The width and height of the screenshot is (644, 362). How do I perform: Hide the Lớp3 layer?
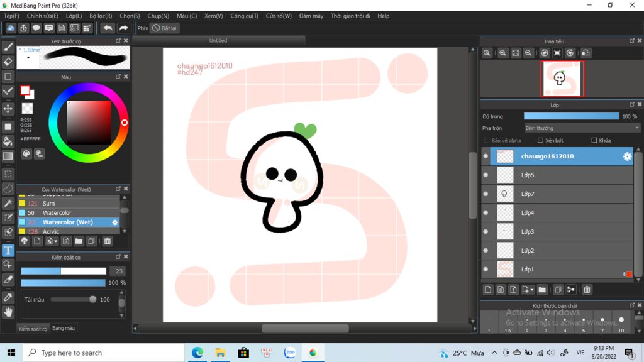pyautogui.click(x=486, y=232)
